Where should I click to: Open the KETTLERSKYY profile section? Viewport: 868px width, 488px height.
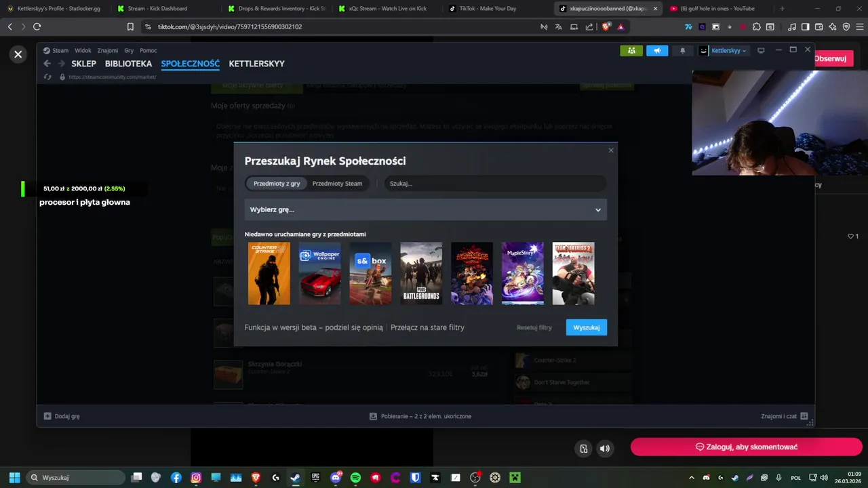tap(256, 64)
